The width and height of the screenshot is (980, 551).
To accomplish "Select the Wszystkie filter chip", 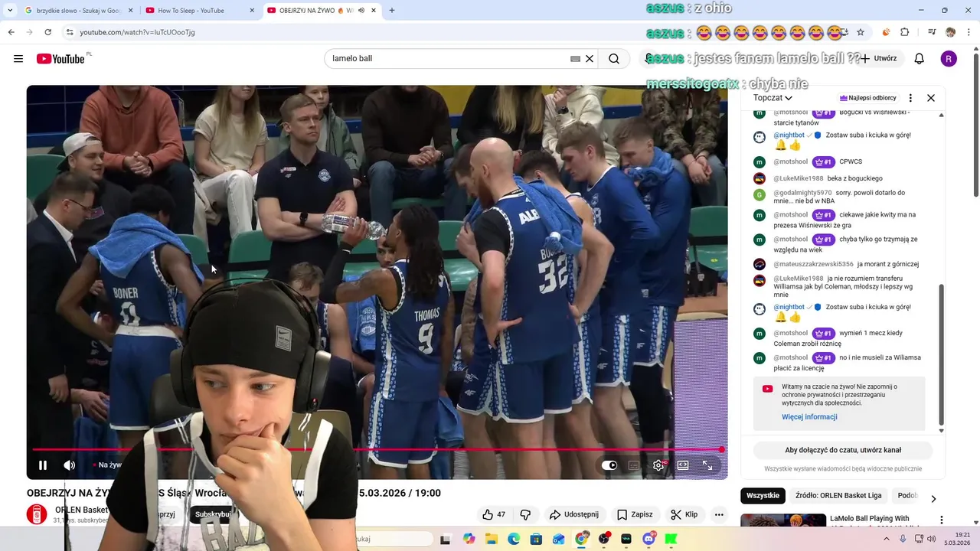I will coord(763,496).
